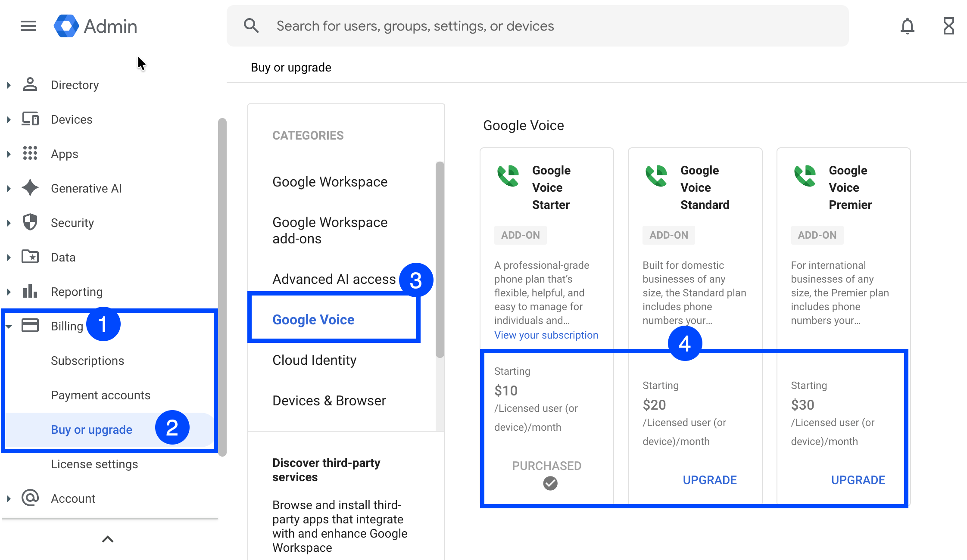The image size is (967, 560).
Task: Collapse the Billing section arrow
Action: (x=9, y=326)
